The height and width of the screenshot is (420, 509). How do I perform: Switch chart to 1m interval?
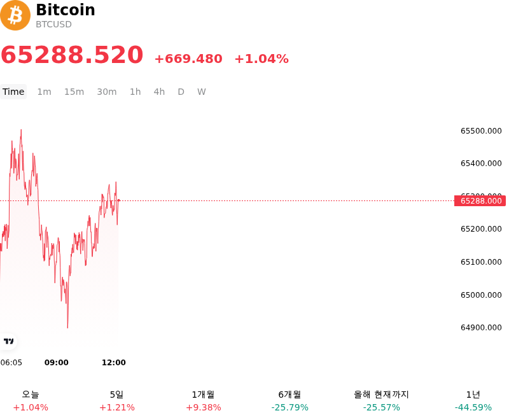[44, 92]
